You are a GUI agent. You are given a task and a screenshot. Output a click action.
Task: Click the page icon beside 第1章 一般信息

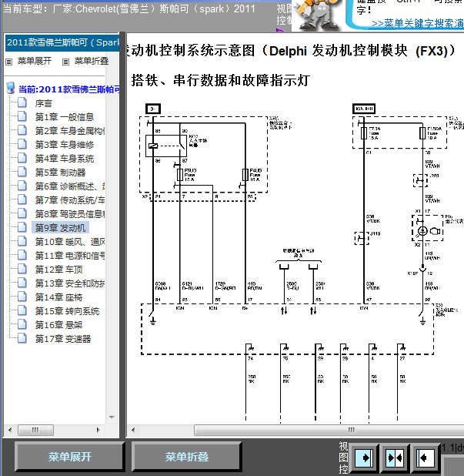22,116
